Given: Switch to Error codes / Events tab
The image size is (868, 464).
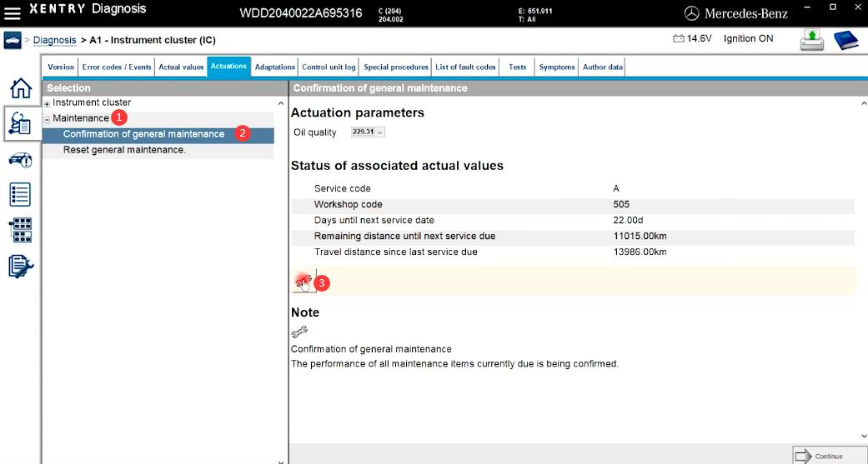Looking at the screenshot, I should click(116, 67).
